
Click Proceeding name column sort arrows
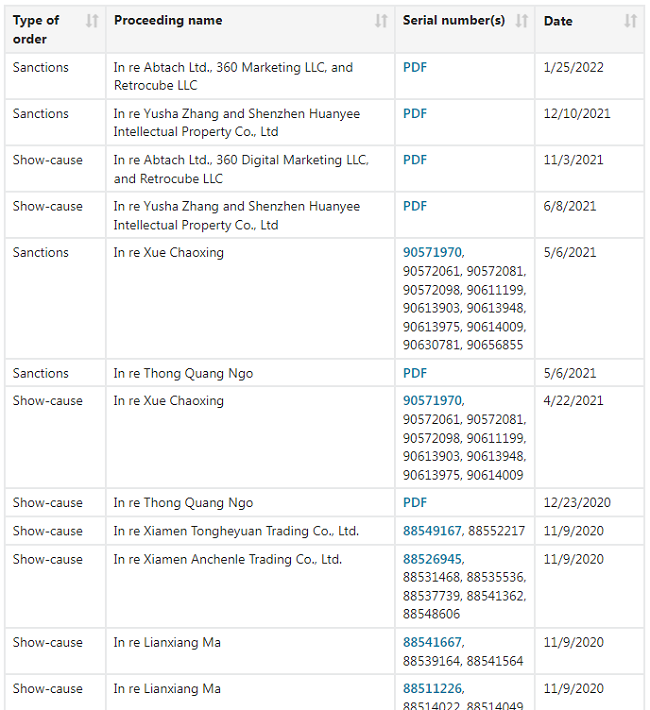pos(381,21)
